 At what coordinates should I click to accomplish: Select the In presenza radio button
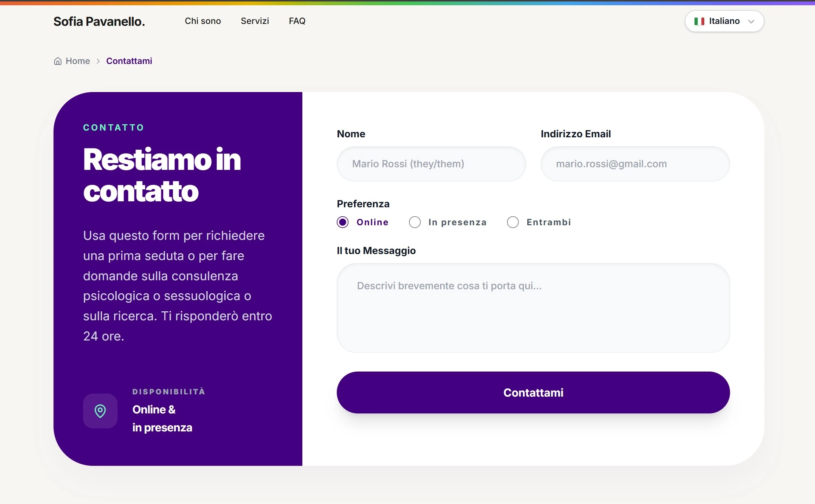pos(415,222)
